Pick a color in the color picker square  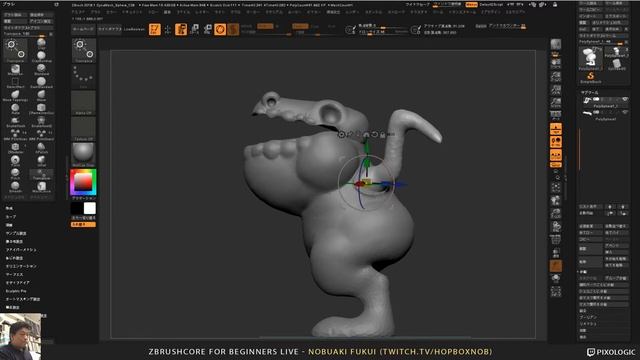click(x=83, y=182)
